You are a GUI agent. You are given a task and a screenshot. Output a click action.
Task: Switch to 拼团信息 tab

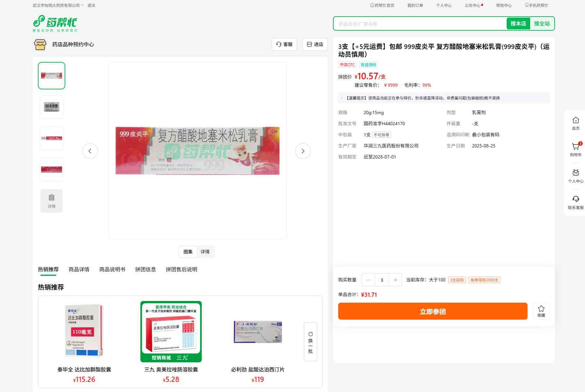(145, 269)
